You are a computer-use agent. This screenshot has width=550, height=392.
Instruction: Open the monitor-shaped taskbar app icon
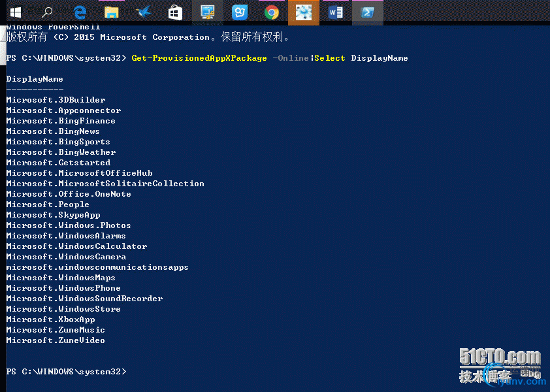tap(208, 12)
